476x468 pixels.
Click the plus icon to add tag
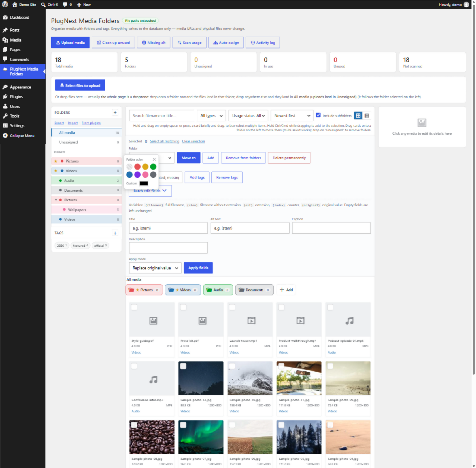(x=115, y=233)
